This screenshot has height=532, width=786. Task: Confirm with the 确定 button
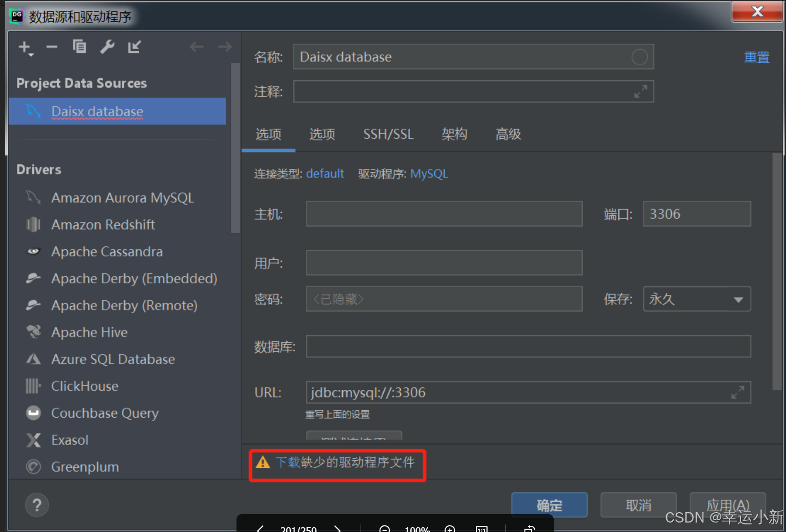point(549,505)
